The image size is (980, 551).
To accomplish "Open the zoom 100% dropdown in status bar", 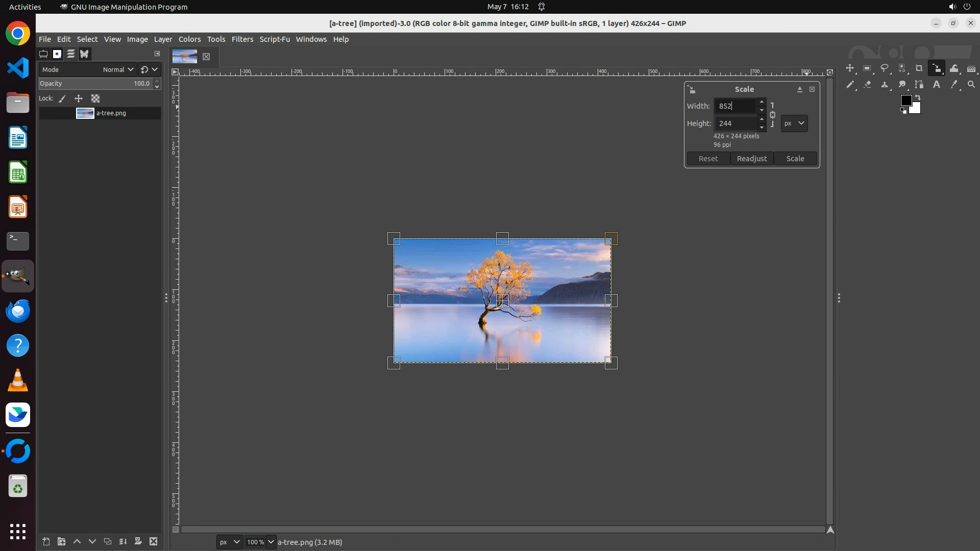I will (x=271, y=542).
